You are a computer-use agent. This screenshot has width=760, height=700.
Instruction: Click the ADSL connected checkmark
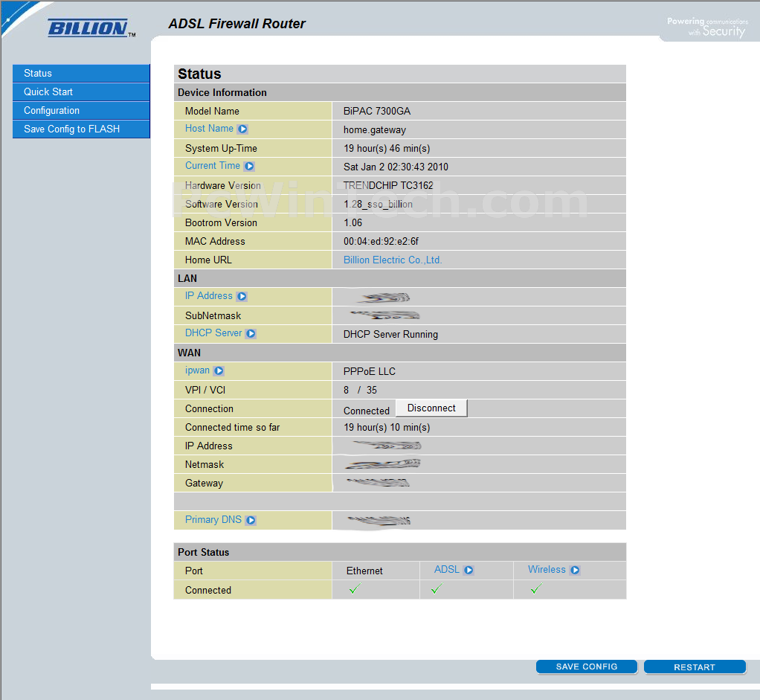point(437,589)
